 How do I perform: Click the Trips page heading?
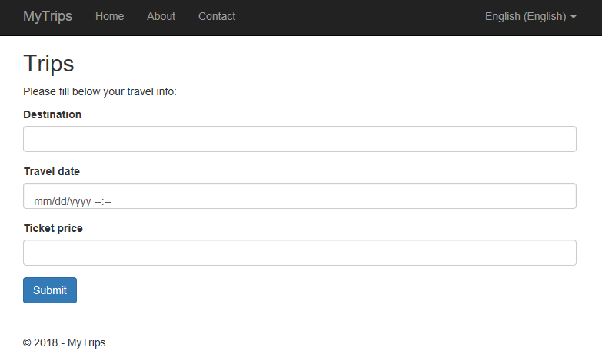48,63
